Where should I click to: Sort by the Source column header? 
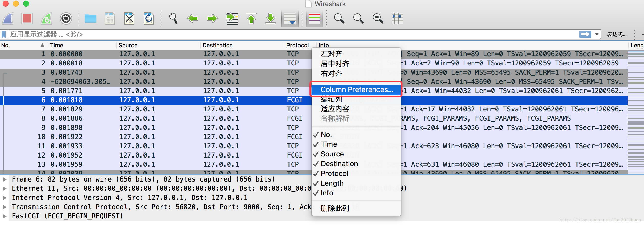pyautogui.click(x=159, y=45)
